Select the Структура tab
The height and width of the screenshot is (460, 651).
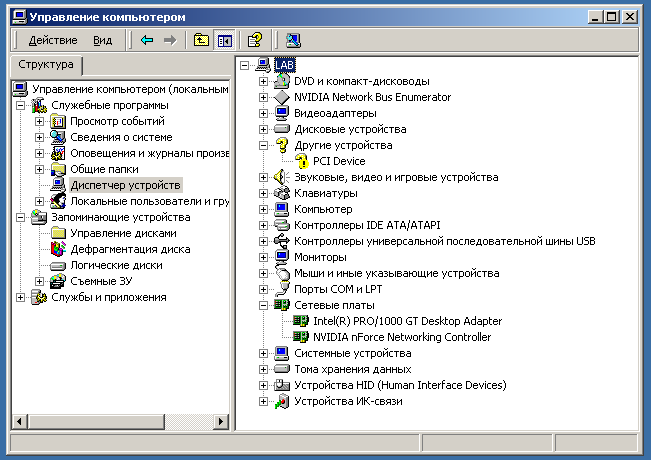pyautogui.click(x=46, y=65)
